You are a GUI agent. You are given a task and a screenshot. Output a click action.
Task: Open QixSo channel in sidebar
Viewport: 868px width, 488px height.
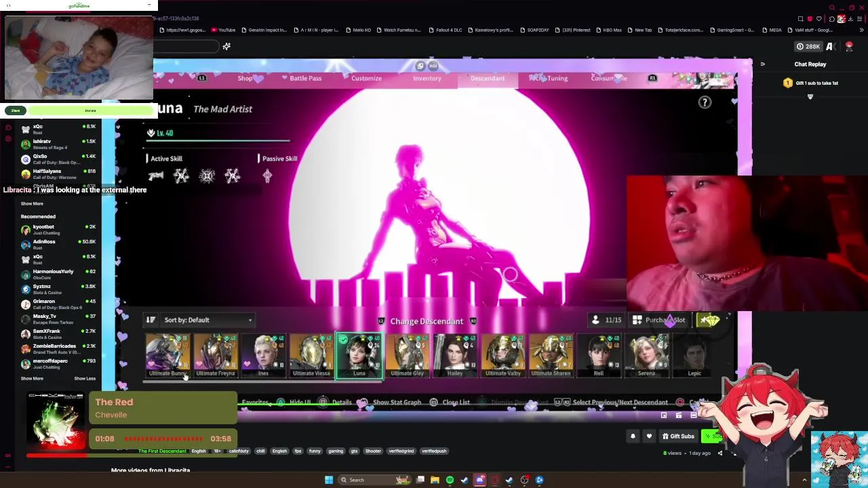click(x=59, y=159)
